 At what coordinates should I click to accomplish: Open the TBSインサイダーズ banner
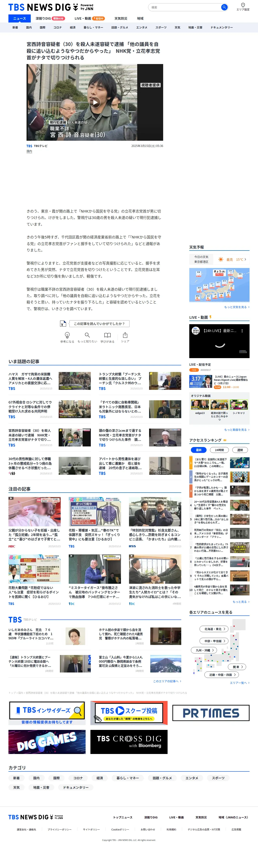point(47,713)
